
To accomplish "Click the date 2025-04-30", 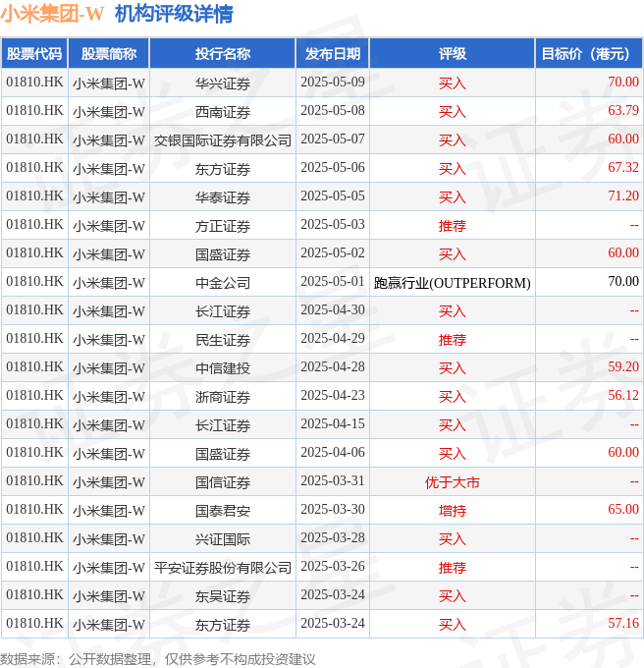I will [333, 309].
